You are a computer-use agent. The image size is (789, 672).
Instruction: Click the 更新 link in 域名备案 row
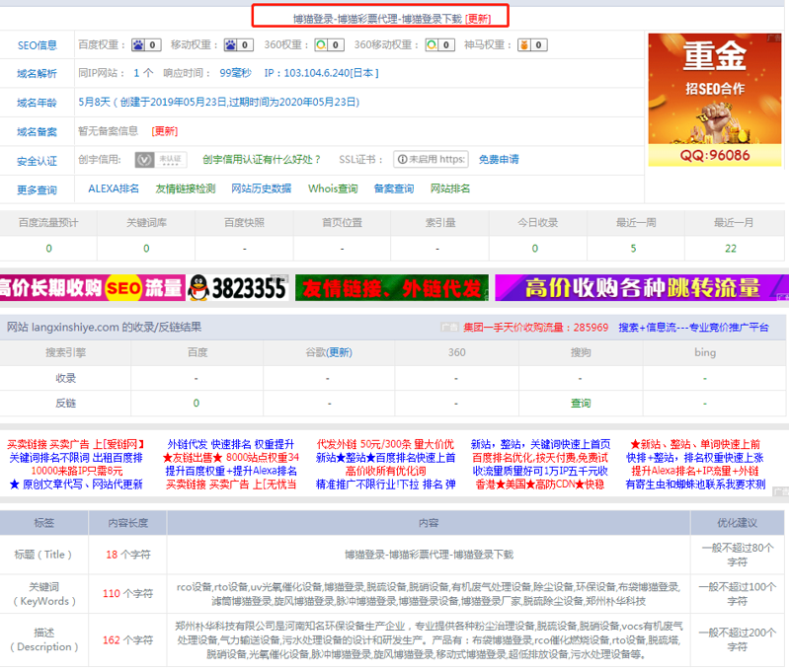[x=165, y=131]
